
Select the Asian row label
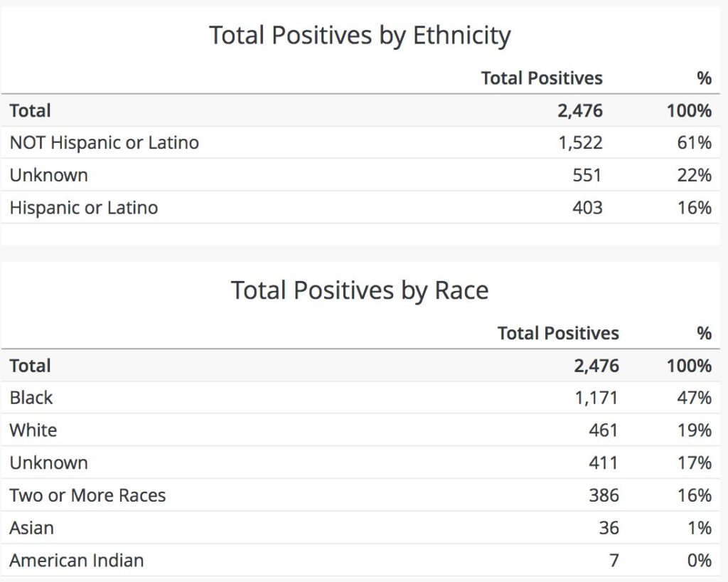[x=32, y=528]
